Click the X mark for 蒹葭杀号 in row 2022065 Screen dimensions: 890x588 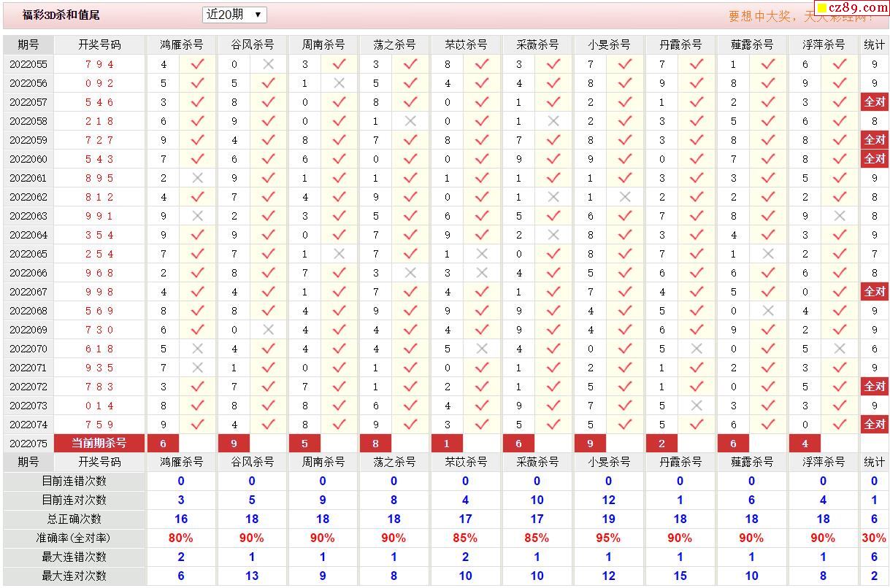click(x=768, y=254)
